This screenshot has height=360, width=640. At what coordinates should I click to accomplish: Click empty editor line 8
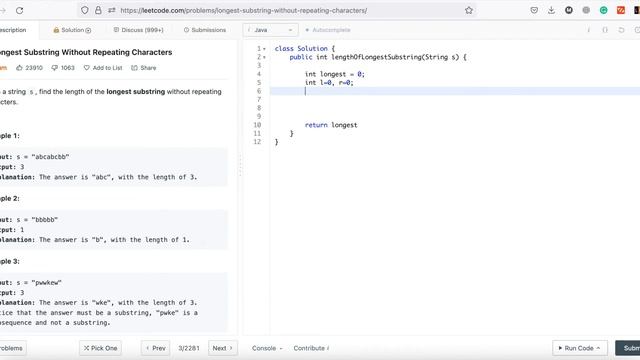coord(455,108)
